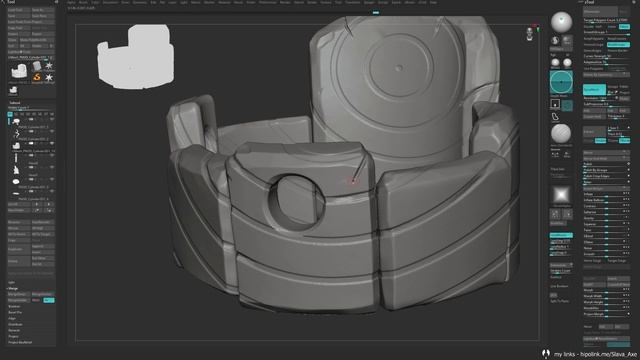This screenshot has height=360, width=640.
Task: Select the orange SimpleBrush S tool icon
Action: pos(37,77)
